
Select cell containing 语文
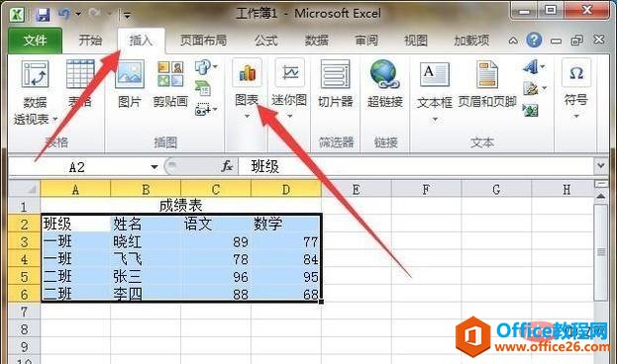(x=216, y=224)
